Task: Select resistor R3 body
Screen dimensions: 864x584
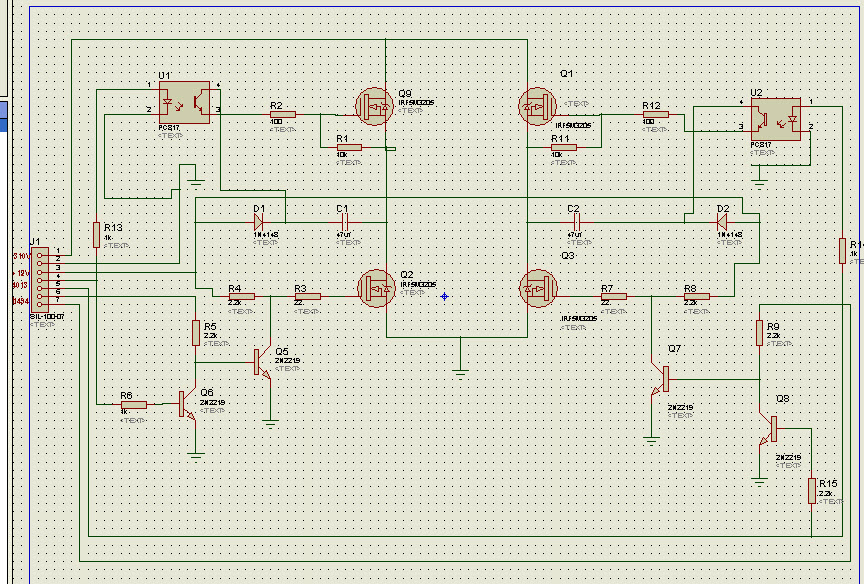Action: [307, 296]
